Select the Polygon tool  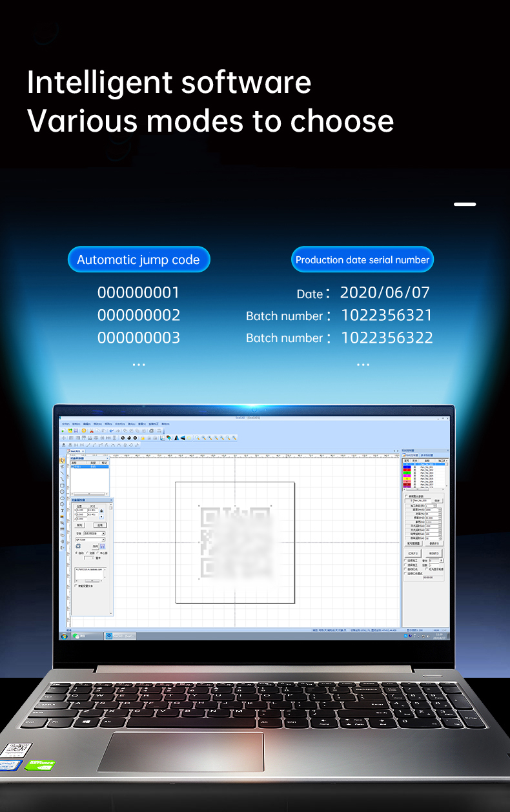pyautogui.click(x=62, y=504)
